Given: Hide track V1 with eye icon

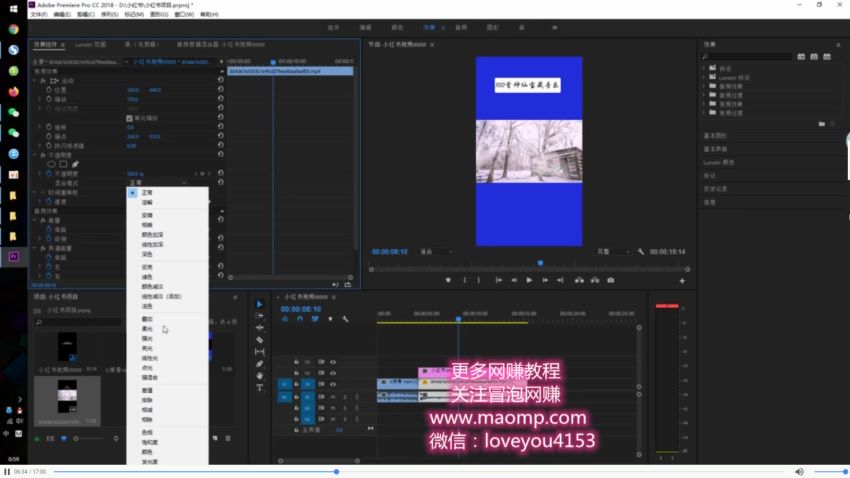Looking at the screenshot, I should click(x=333, y=384).
